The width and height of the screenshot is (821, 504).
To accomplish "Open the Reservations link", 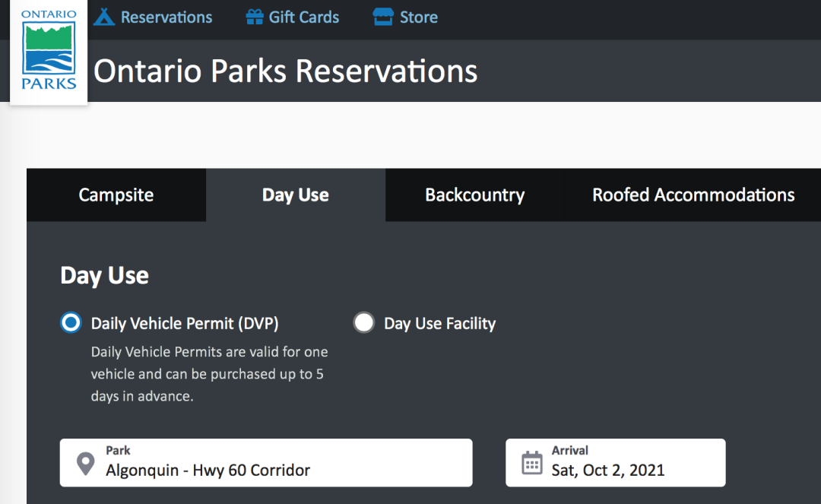I will pyautogui.click(x=166, y=17).
